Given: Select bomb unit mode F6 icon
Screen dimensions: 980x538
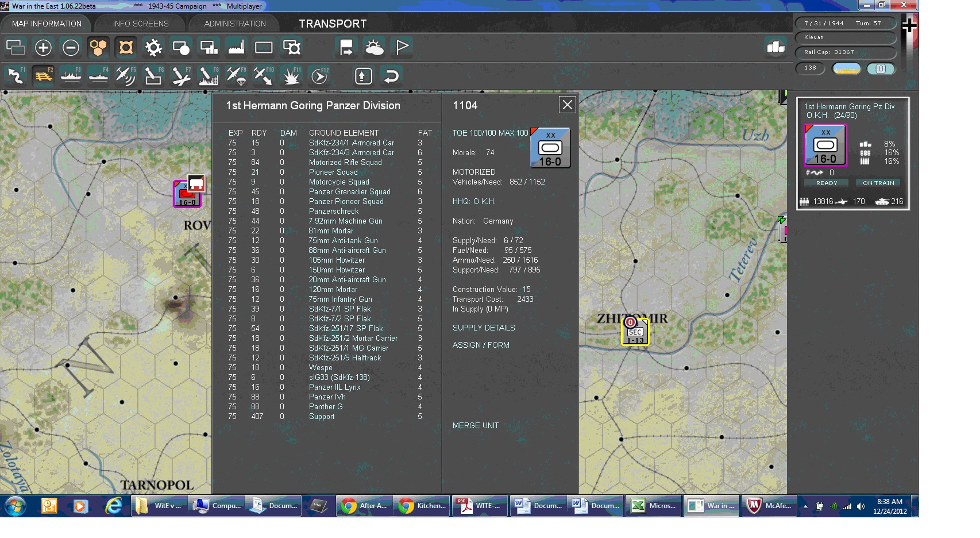Looking at the screenshot, I should (x=153, y=76).
